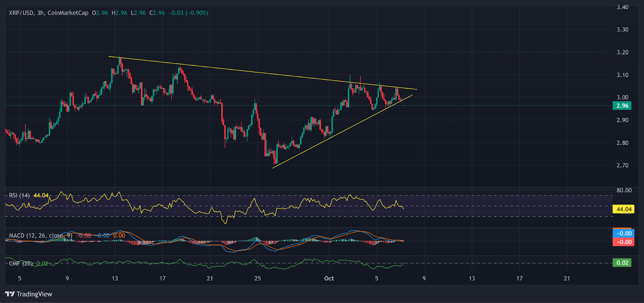Click the 2.70 level on price scale
The height and width of the screenshot is (303, 644).
622,165
